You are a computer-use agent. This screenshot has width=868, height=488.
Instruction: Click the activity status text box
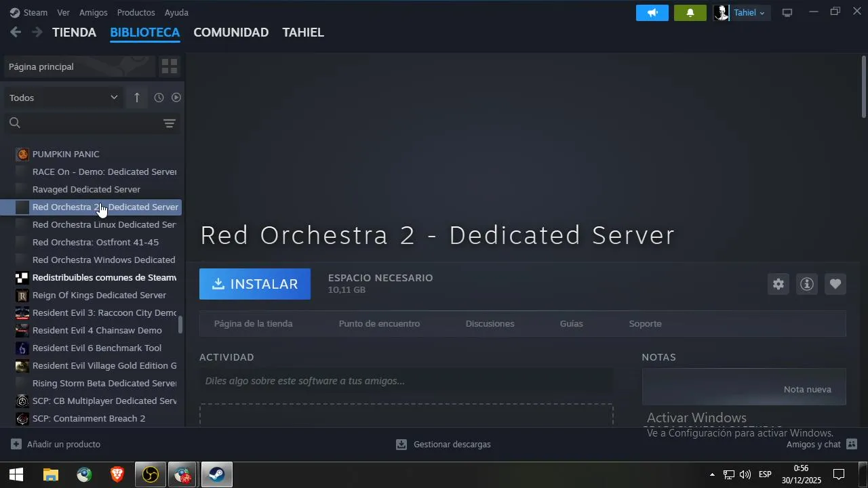pos(406,381)
